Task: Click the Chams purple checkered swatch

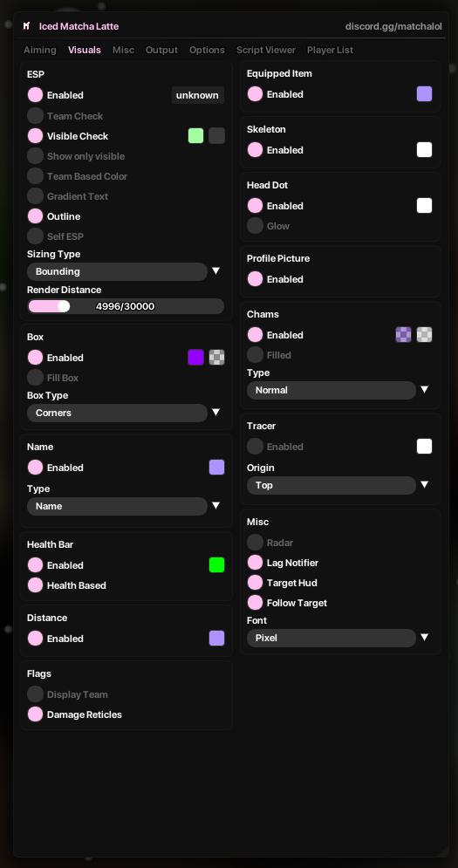Action: pos(403,335)
